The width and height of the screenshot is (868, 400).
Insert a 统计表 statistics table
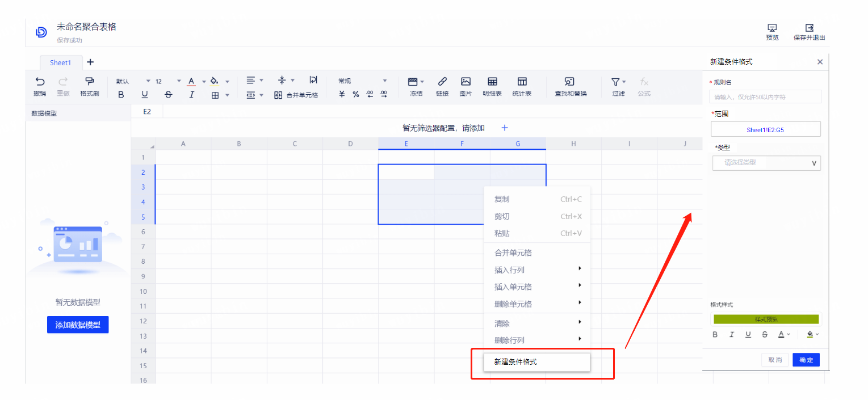tap(522, 82)
